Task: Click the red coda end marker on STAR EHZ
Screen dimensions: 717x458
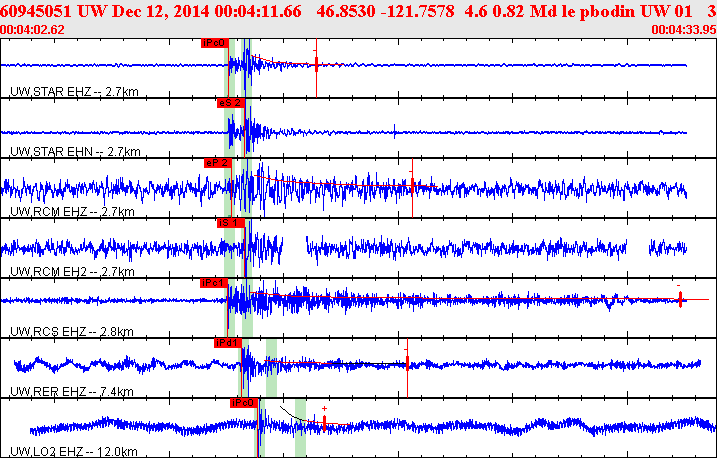Action: click(316, 65)
